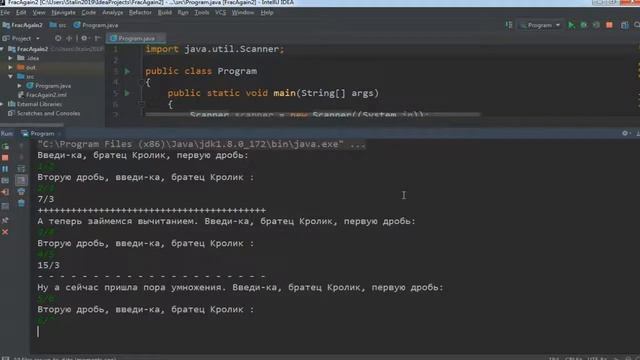Open the Code menu
The image size is (640, 360).
click(89, 13)
